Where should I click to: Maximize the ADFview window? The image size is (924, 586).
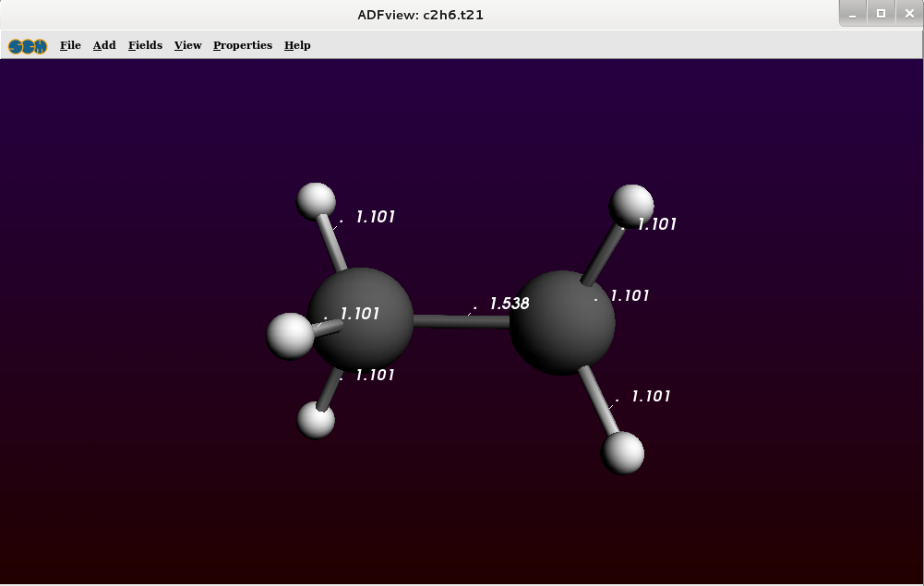coord(881,14)
